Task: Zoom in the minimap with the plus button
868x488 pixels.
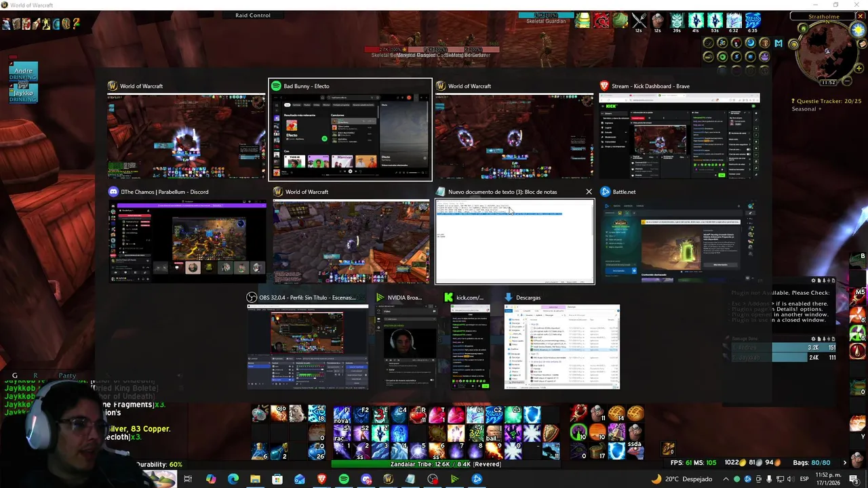Action: (859, 68)
